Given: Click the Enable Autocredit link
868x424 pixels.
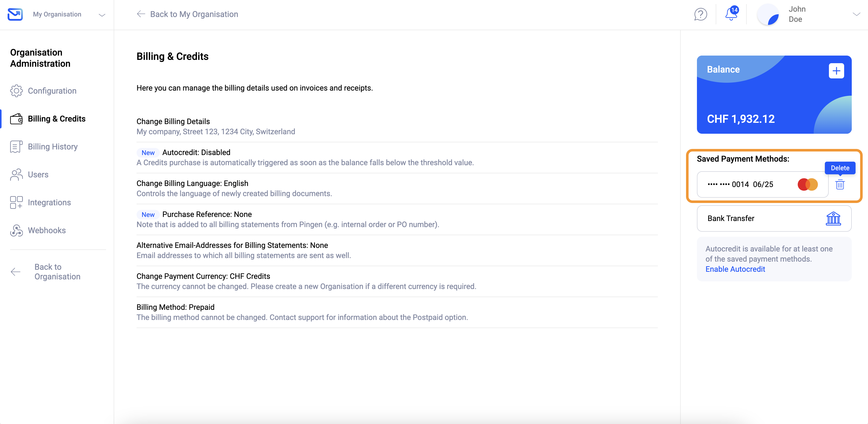Looking at the screenshot, I should [x=735, y=269].
